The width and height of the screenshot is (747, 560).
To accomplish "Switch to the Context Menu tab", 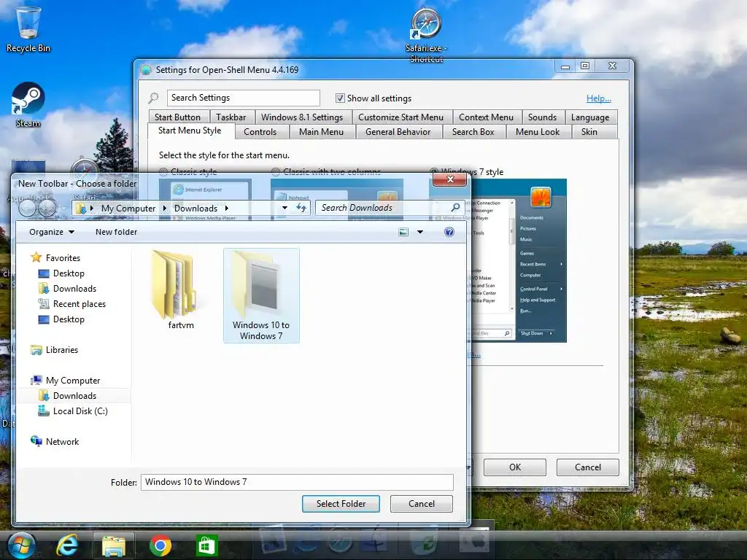I will (x=487, y=117).
